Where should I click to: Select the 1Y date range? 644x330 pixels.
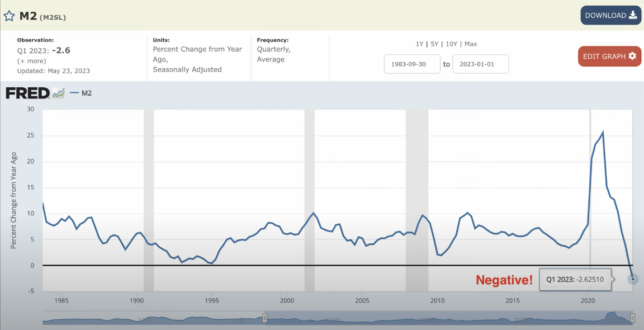click(419, 44)
